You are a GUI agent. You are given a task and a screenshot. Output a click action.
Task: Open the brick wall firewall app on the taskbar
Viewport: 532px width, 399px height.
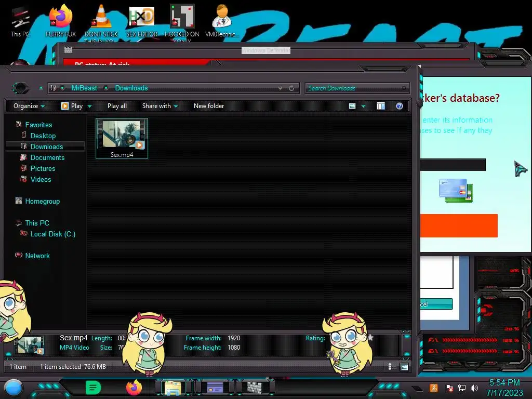pos(255,387)
